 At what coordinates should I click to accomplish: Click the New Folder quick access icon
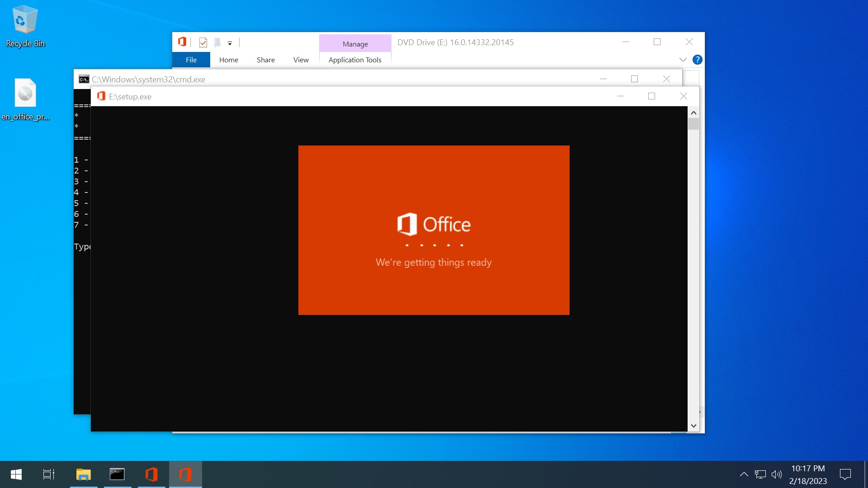point(217,42)
